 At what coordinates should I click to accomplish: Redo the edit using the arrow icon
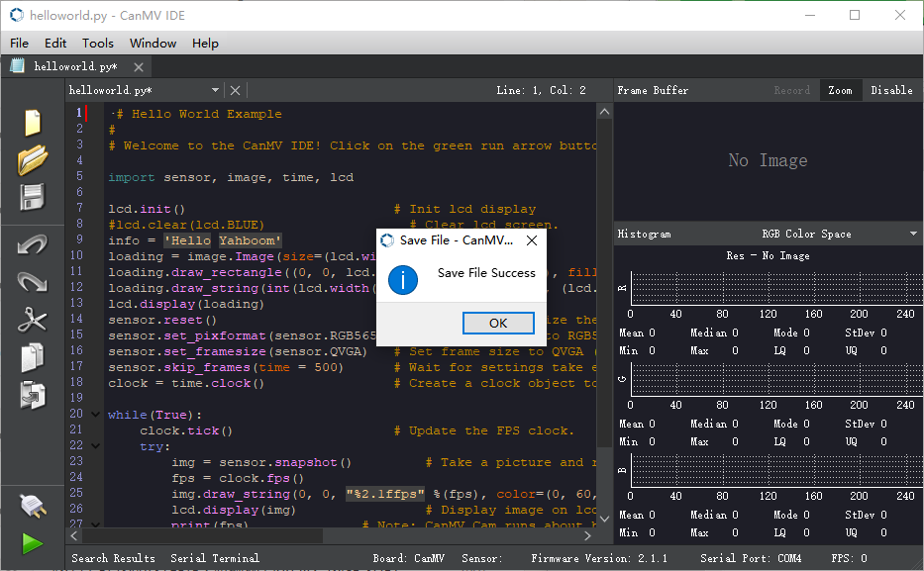click(33, 282)
